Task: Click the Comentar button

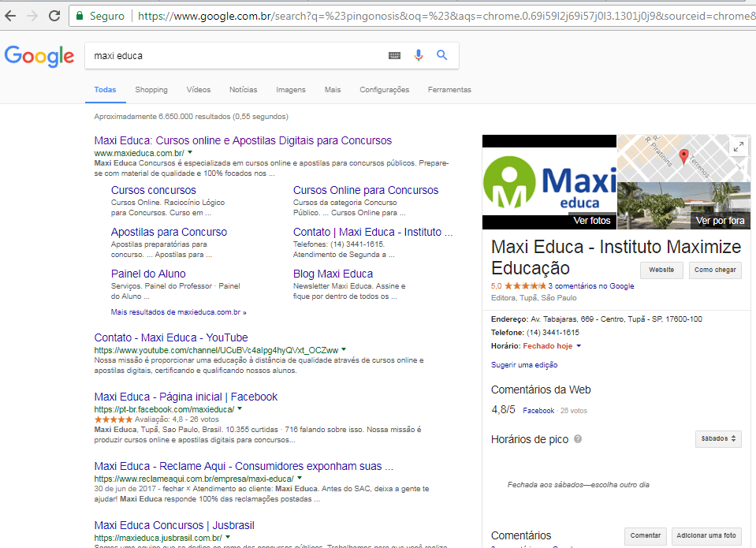Action: click(x=646, y=536)
